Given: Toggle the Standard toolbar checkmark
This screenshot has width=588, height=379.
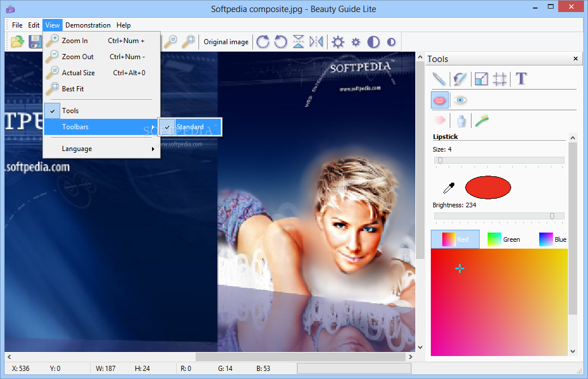Looking at the screenshot, I should click(190, 127).
